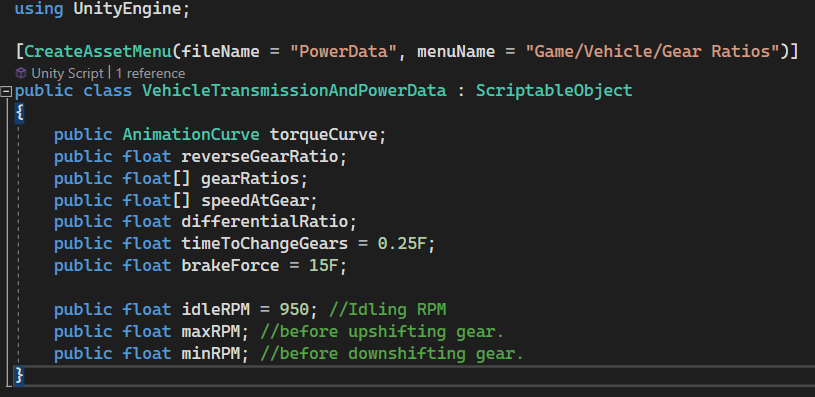Click the class name VehicleTransmissionAndPowerData
This screenshot has height=397, width=815.
click(x=294, y=91)
